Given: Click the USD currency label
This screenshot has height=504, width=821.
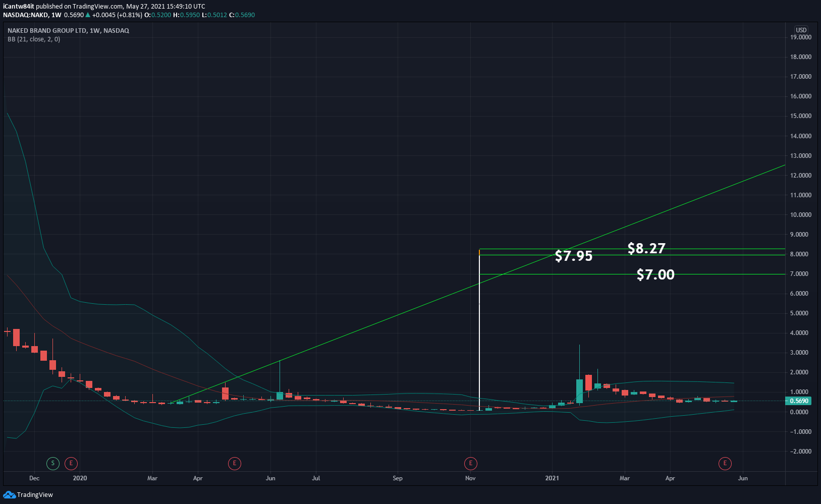Looking at the screenshot, I should tap(801, 30).
